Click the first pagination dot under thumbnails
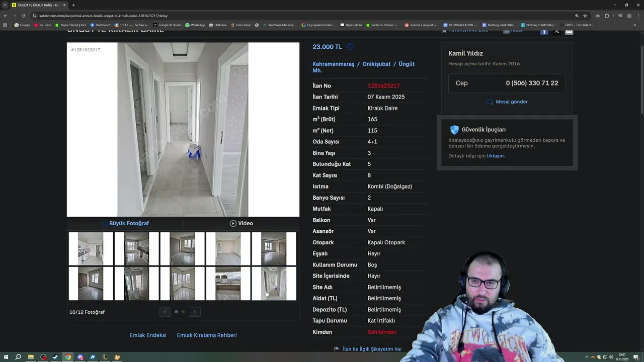The width and height of the screenshot is (644, 362). click(176, 312)
